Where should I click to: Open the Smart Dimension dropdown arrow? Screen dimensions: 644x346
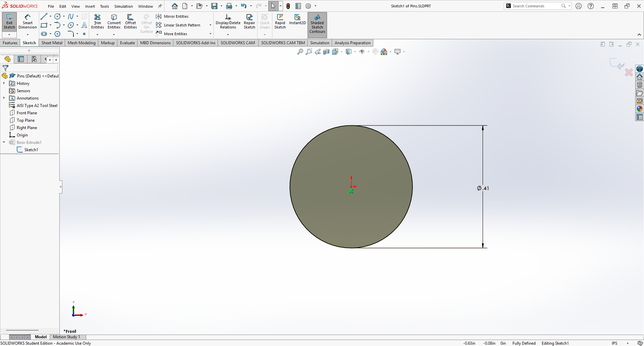point(28,35)
